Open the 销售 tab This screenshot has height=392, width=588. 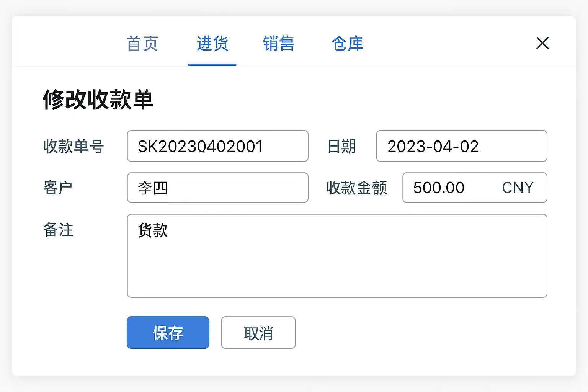point(278,44)
